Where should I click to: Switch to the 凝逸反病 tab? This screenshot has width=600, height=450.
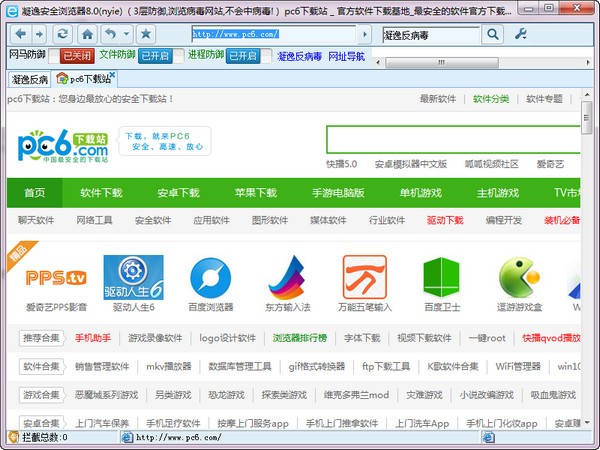point(29,79)
